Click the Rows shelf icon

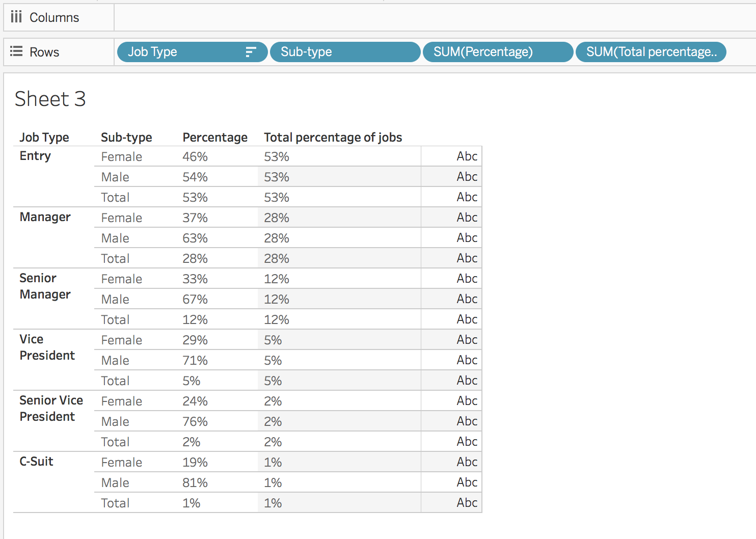pos(16,51)
